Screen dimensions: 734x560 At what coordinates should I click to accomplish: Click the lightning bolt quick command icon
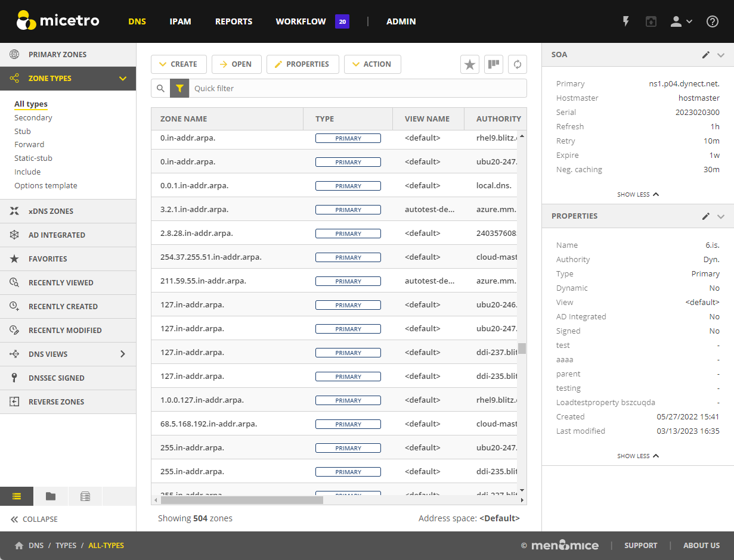click(626, 21)
